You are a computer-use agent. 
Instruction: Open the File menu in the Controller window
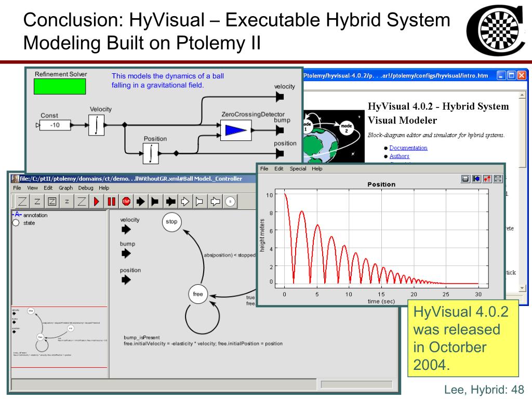point(17,188)
